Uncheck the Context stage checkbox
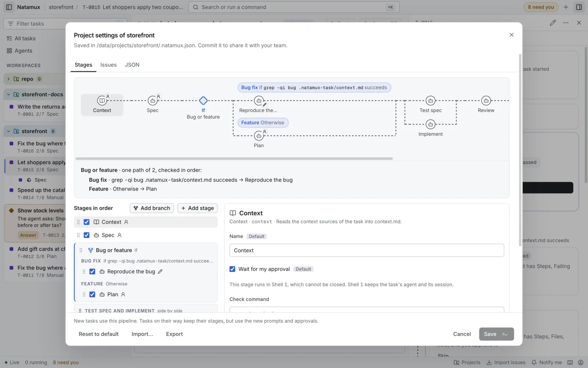588x368 pixels. pos(87,222)
